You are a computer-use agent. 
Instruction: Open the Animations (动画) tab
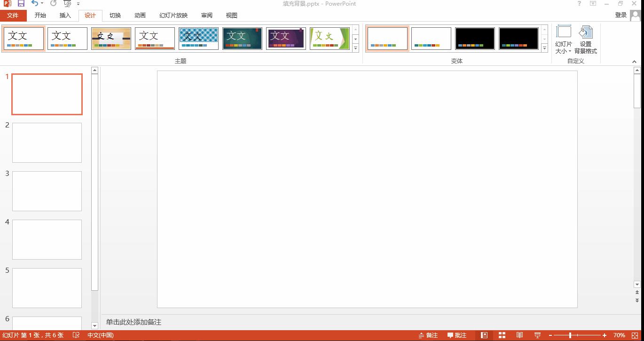[140, 16]
